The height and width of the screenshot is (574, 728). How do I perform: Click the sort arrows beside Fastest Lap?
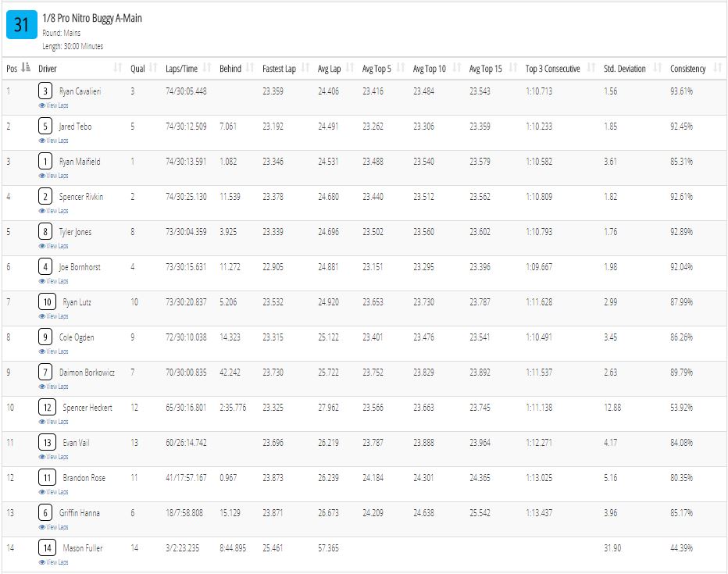pyautogui.click(x=305, y=68)
